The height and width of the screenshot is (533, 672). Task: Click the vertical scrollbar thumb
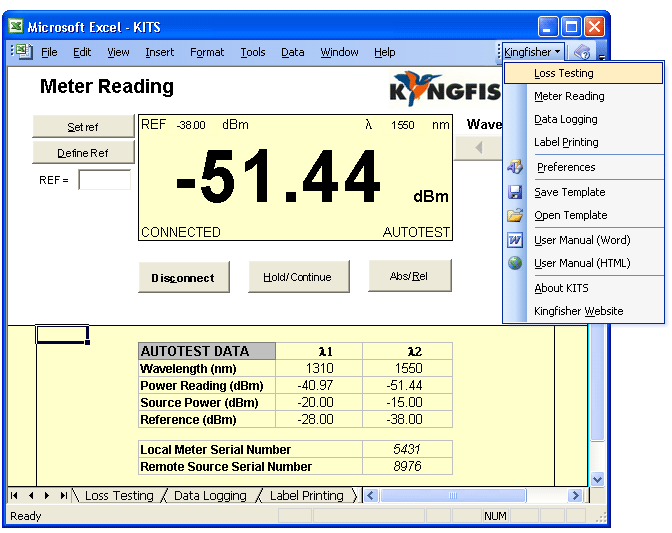coord(597,382)
